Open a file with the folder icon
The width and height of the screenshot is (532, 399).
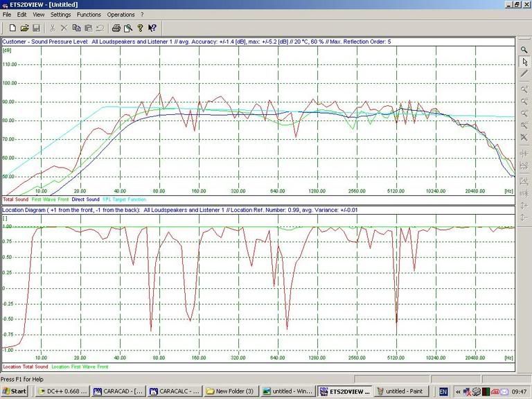pyautogui.click(x=24, y=28)
